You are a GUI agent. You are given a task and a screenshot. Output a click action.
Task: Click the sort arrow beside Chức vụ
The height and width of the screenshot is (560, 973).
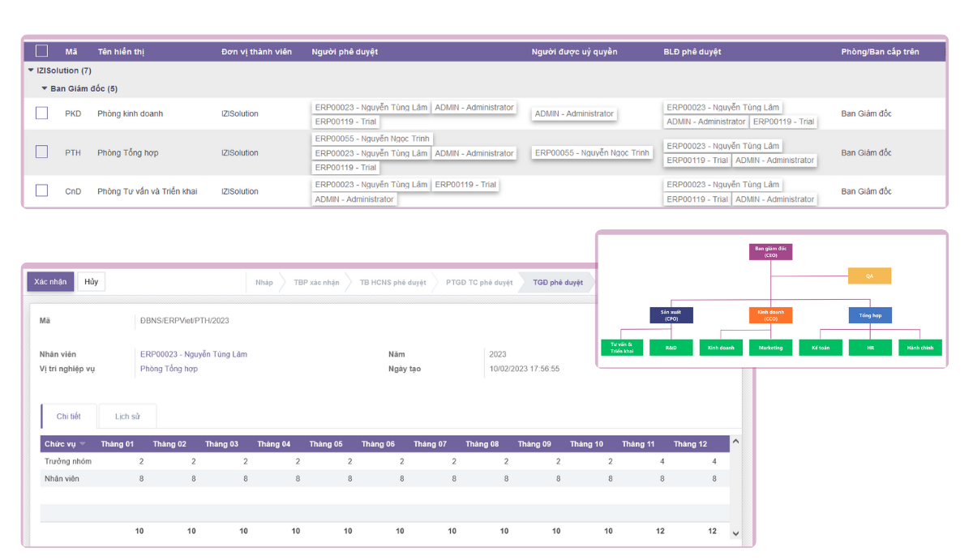83,444
